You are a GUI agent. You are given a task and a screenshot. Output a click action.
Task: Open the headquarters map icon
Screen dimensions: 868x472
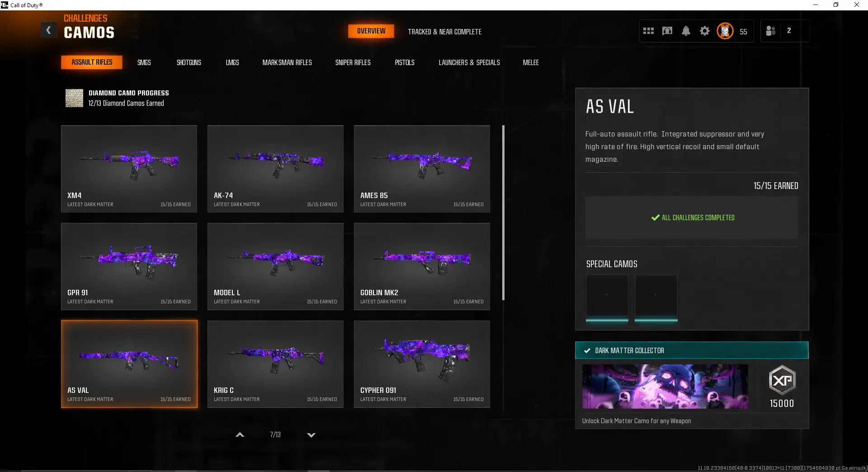tap(667, 31)
